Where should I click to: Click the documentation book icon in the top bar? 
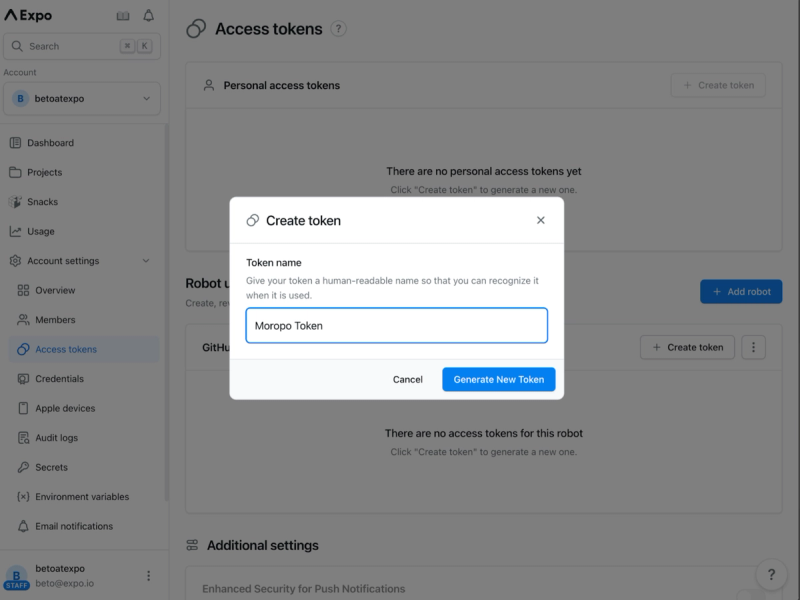click(x=122, y=15)
